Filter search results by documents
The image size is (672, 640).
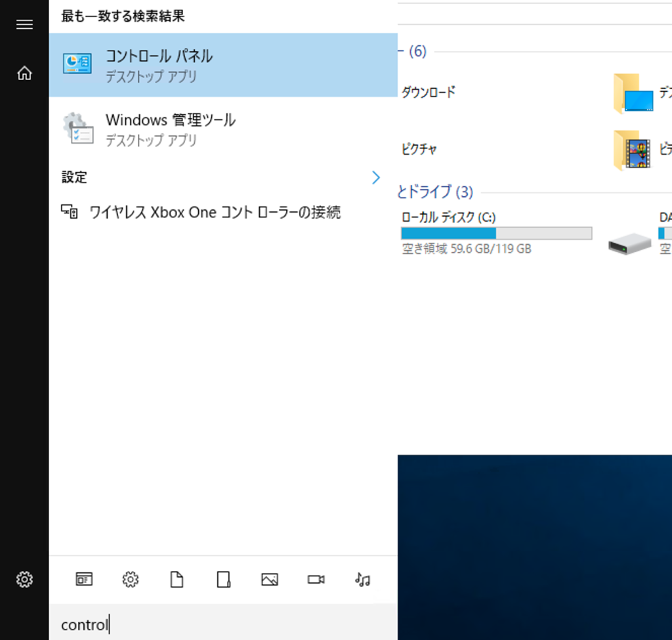tap(177, 580)
